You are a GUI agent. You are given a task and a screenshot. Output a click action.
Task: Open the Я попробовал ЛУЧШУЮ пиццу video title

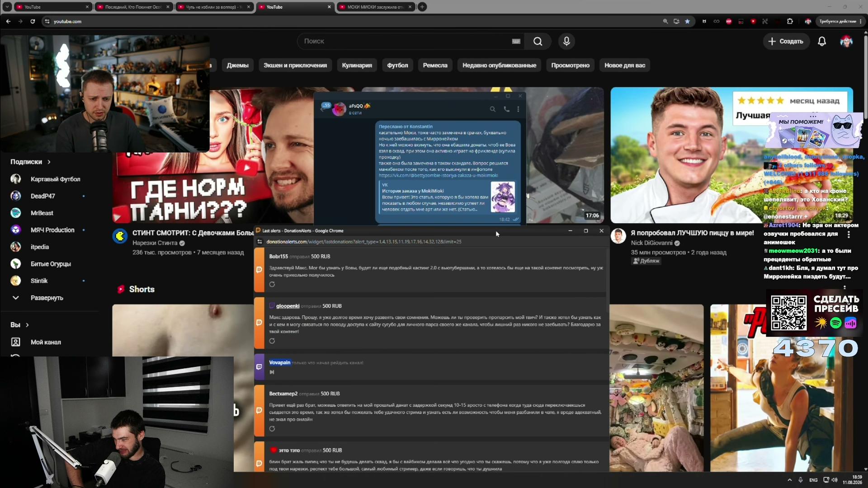click(692, 233)
